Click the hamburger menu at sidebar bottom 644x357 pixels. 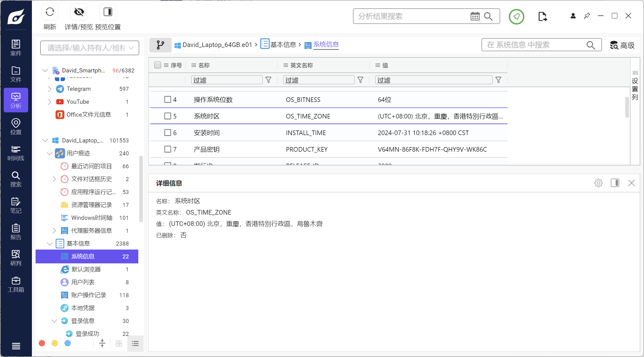point(16,346)
